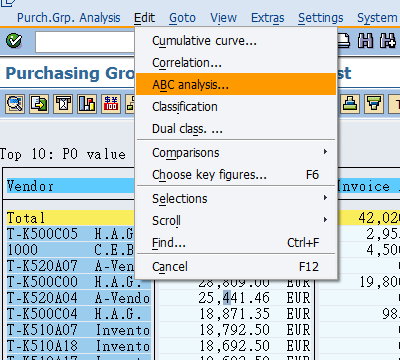Choose Cancel in the Edit menu
The image size is (400, 360).
point(236,267)
